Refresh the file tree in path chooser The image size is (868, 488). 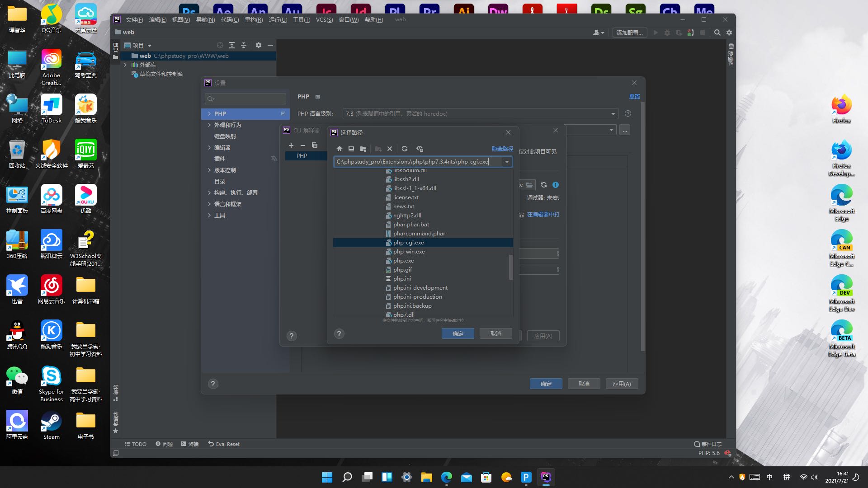(405, 149)
